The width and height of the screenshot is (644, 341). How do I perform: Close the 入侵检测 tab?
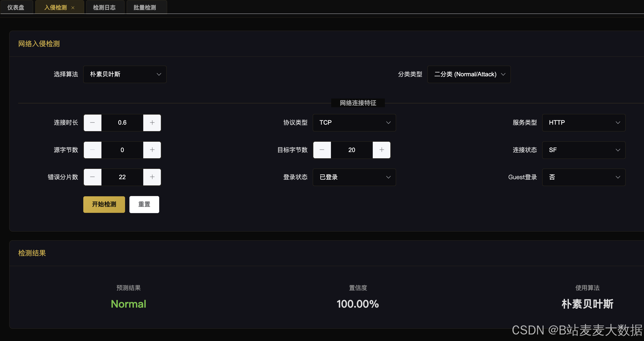pyautogui.click(x=73, y=8)
